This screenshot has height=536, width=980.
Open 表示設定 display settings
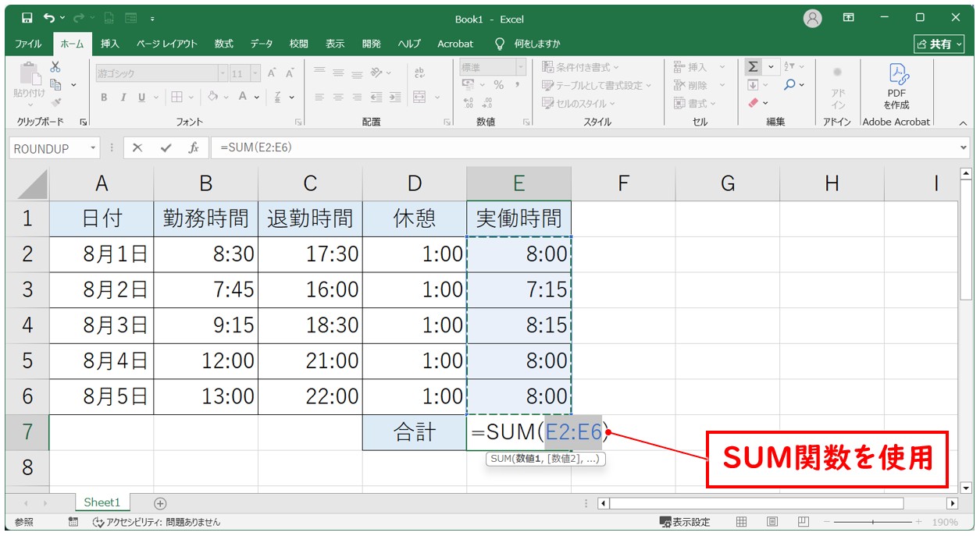[685, 522]
